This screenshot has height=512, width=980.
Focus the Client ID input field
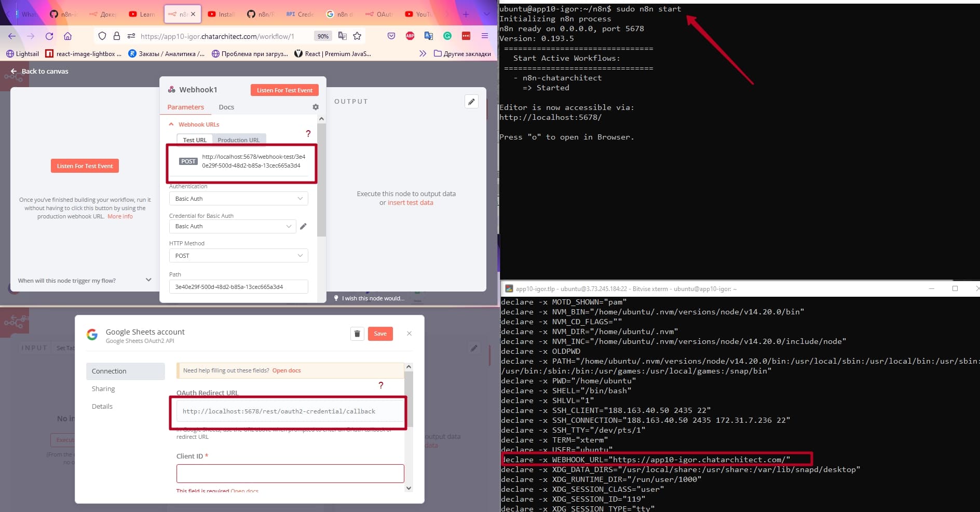click(290, 474)
